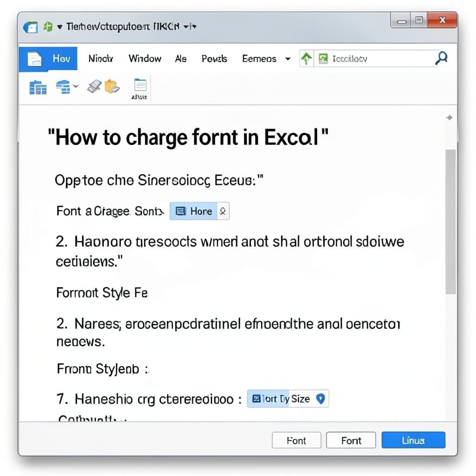The width and height of the screenshot is (476, 476).
Task: Minimize the window
Action: [x=402, y=21]
